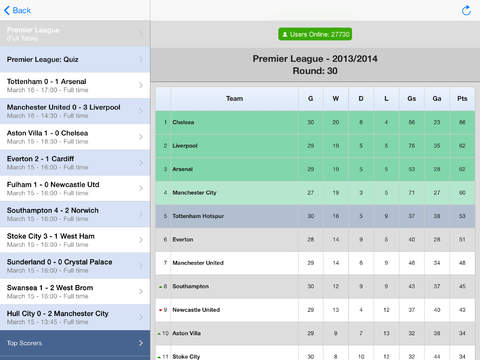480x360 pixels.
Task: Select Sunderland 0 - 0 Crystal Palace match
Action: tap(75, 266)
